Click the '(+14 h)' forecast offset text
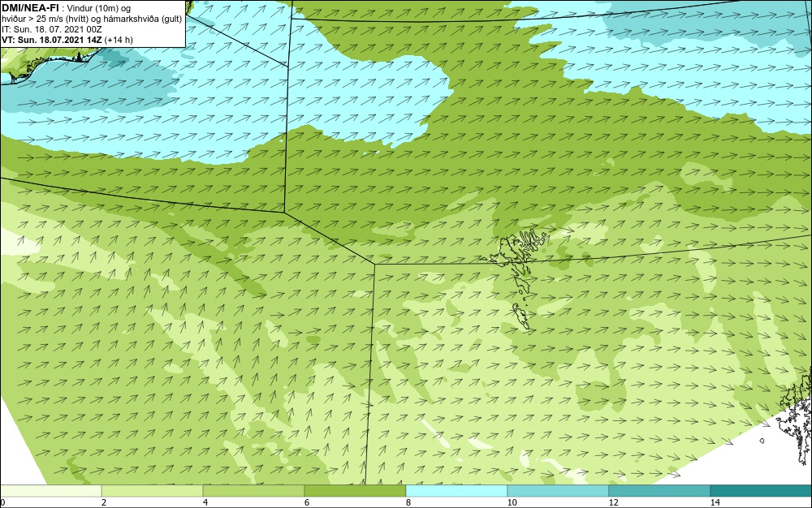812x508 pixels. pyautogui.click(x=119, y=40)
